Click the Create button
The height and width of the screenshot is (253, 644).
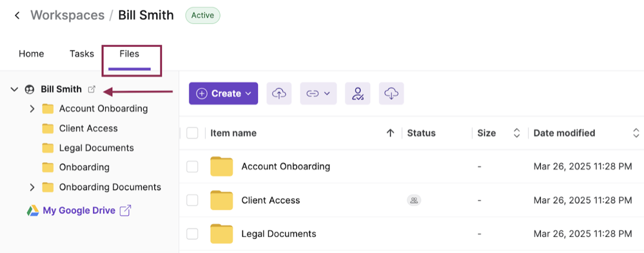pyautogui.click(x=224, y=93)
